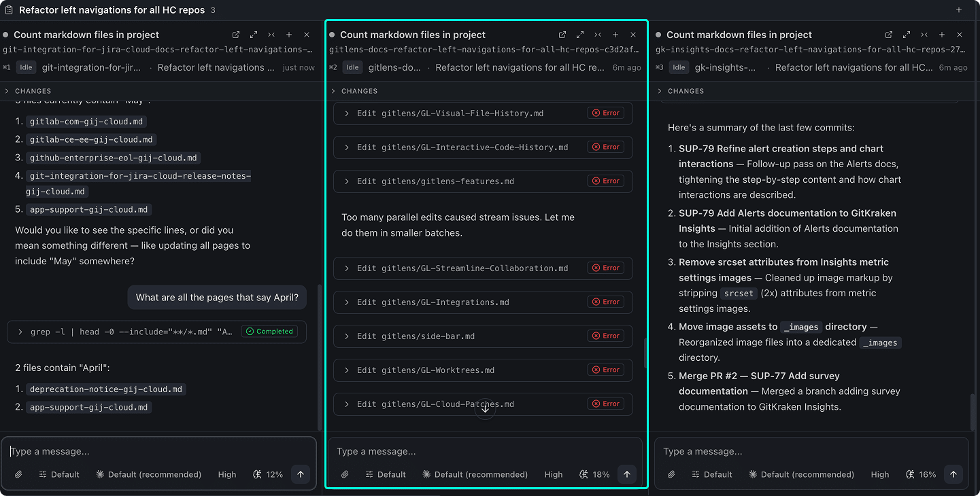Select the github-enterprise-eol-gij-cloud.md file name

tap(114, 158)
